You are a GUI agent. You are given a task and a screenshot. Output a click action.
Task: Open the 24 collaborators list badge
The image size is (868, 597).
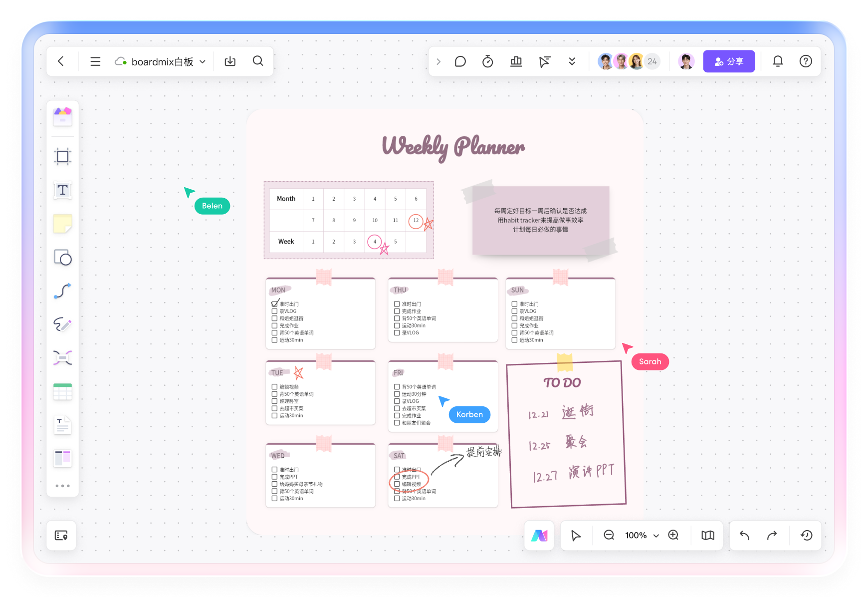(652, 61)
